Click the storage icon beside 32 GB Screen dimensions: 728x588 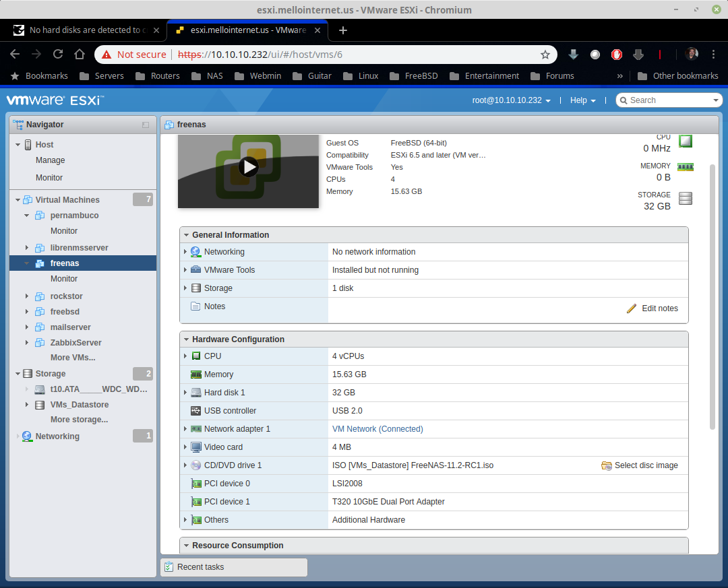[686, 198]
